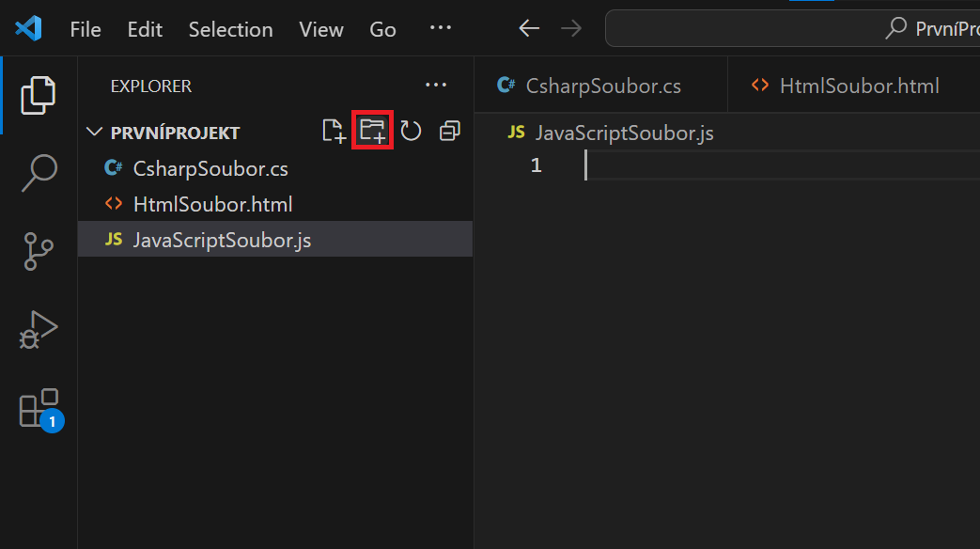Switch to the CsharpSoubor.cs tab
The height and width of the screenshot is (549, 980).
601,85
